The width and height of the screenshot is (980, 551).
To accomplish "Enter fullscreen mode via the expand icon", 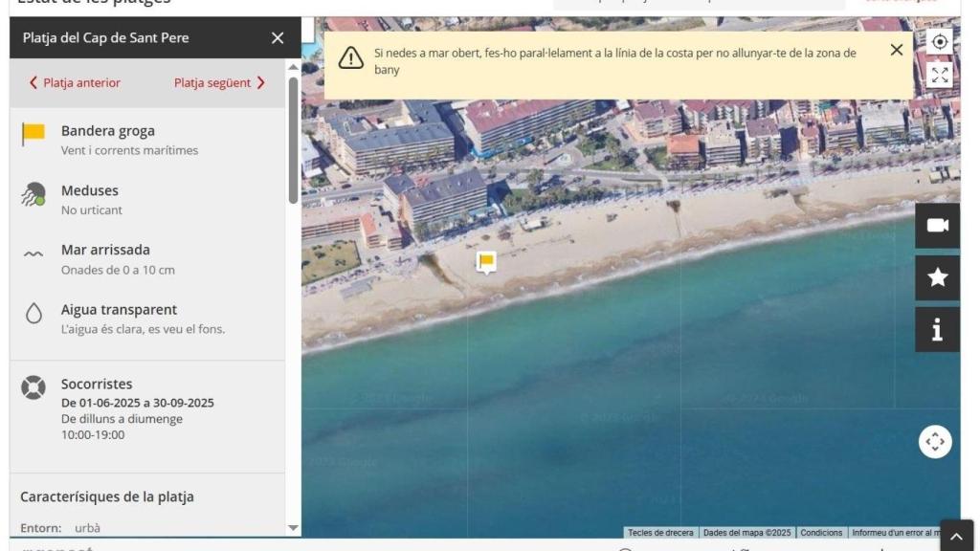I will coord(939,75).
